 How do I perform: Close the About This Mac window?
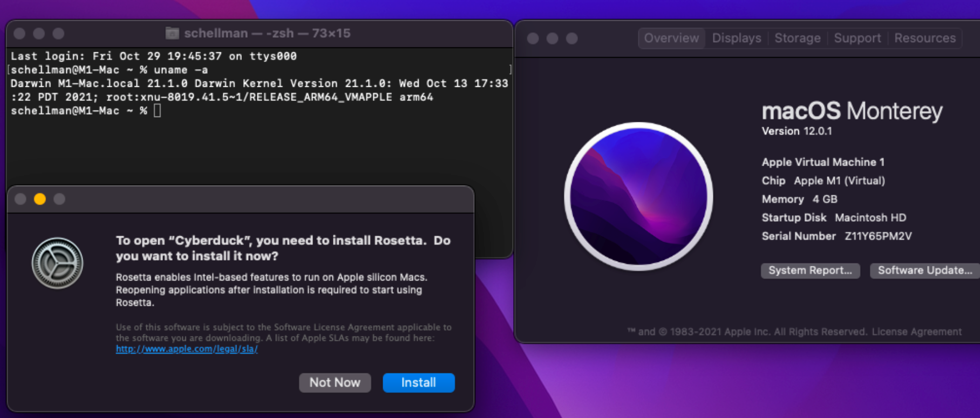533,38
